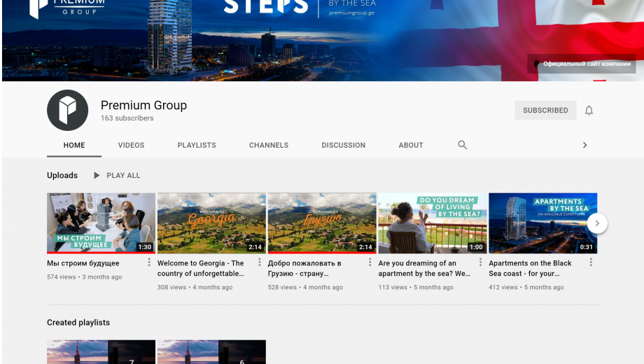Open the playlist thumbnail with 7 videos
The image size is (644, 364).
point(101,352)
